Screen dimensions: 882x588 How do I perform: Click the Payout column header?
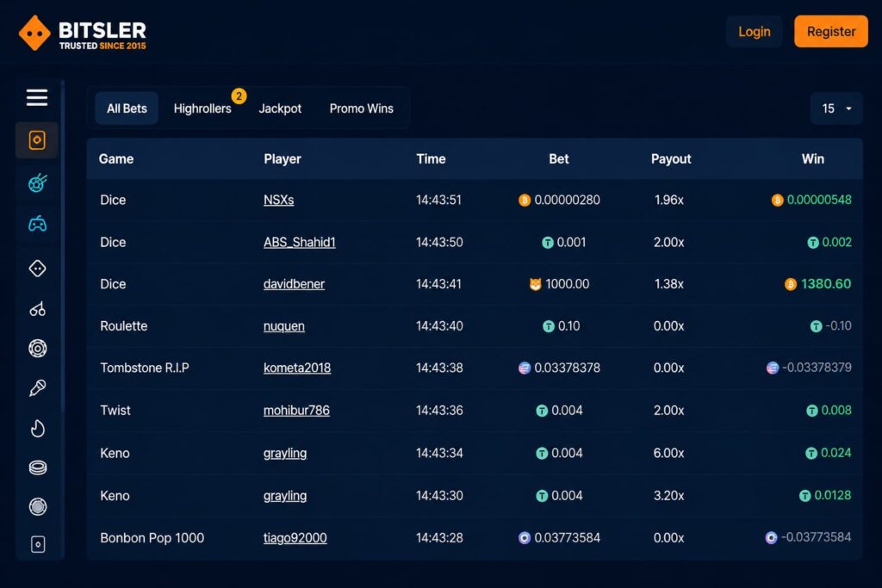670,159
